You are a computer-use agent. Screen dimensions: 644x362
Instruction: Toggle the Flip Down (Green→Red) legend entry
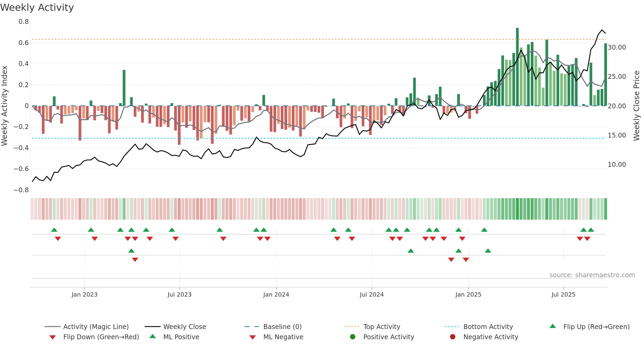[94, 337]
